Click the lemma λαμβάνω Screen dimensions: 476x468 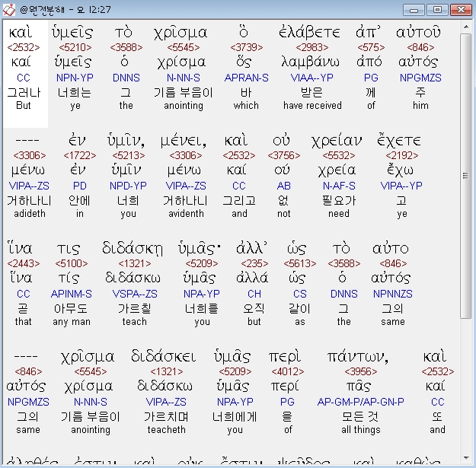pos(310,62)
